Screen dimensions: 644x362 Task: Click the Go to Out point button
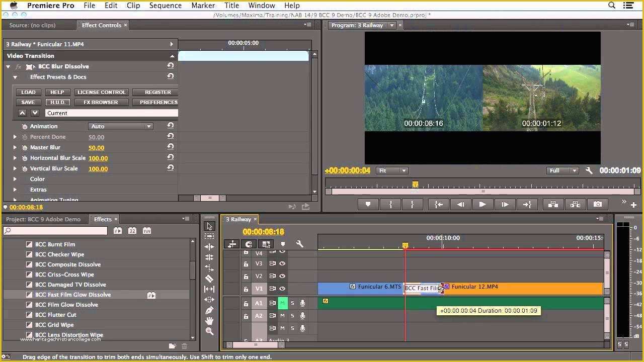tap(527, 204)
